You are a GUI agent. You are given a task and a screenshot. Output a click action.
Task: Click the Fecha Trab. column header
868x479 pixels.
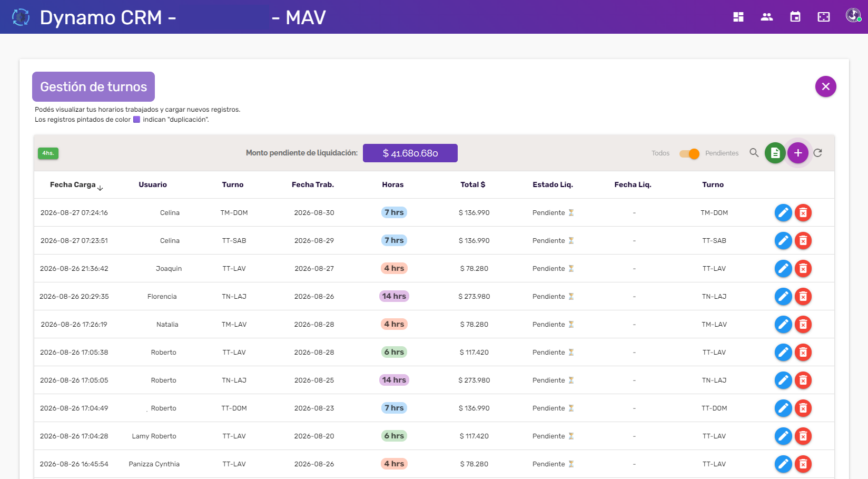[x=313, y=185]
